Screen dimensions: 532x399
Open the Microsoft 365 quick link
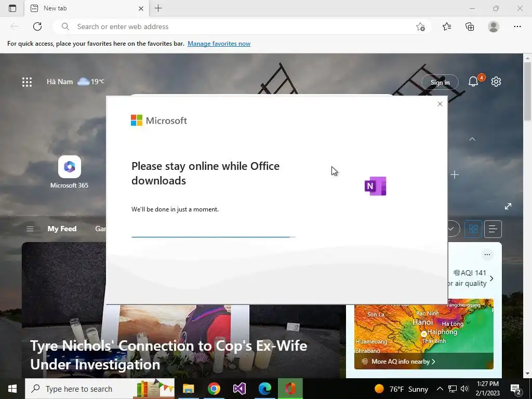coord(69,172)
